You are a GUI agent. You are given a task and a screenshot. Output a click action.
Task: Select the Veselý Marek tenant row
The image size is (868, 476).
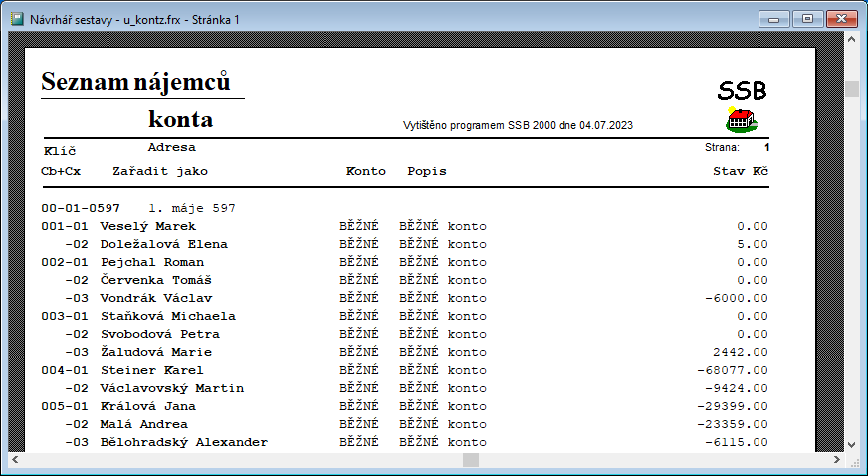[x=148, y=226]
